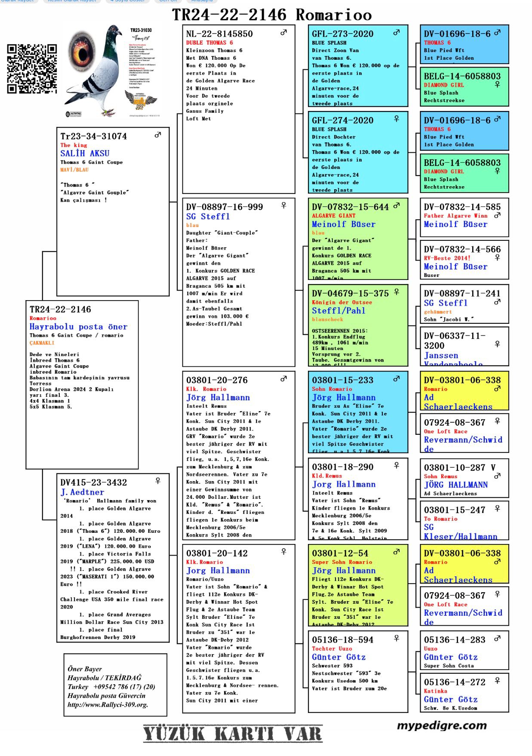Click the orange label MAVİ/BLAU
Image resolution: width=532 pixels, height=756 pixels.
(74, 170)
